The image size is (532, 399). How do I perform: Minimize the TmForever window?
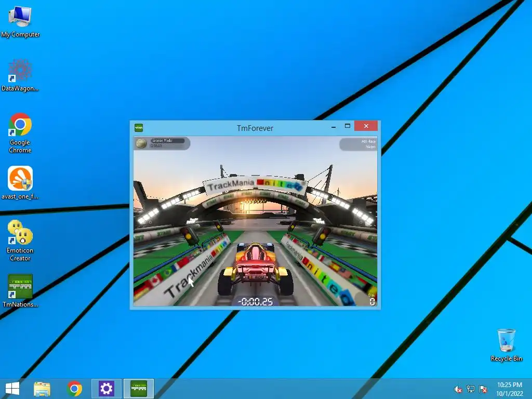[334, 126]
